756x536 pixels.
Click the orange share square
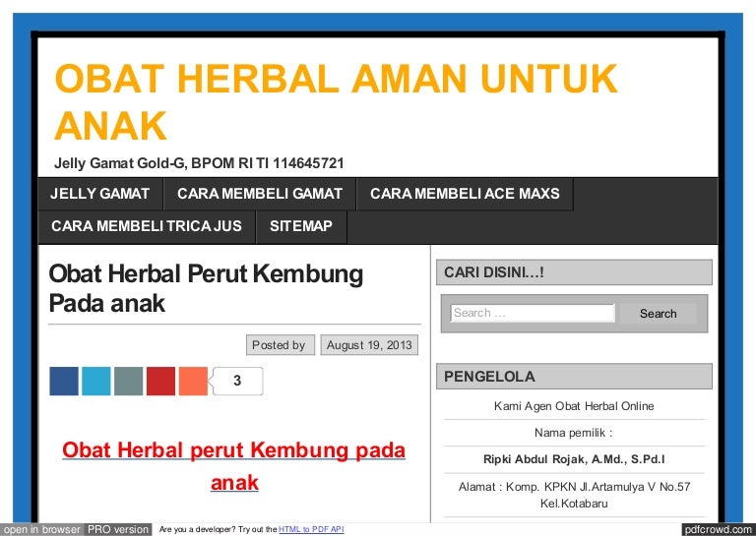[193, 381]
